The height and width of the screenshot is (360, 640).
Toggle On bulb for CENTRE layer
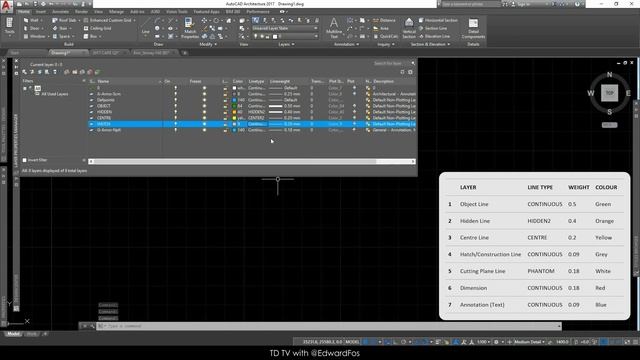176,118
